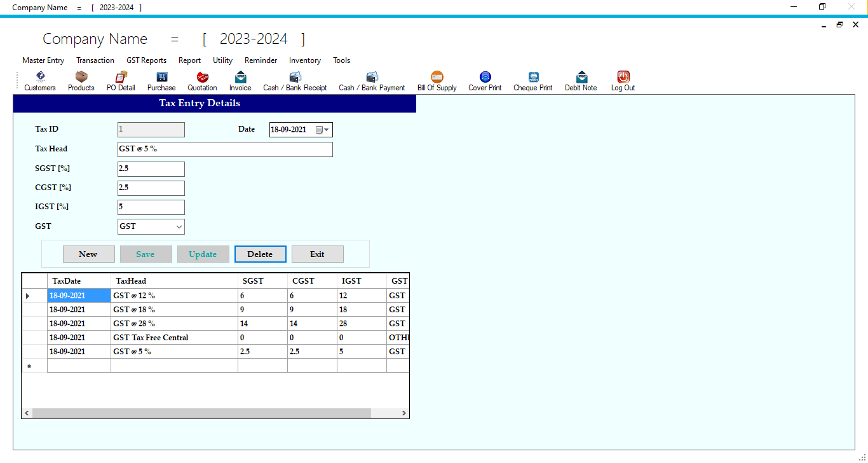The height and width of the screenshot is (463, 868).
Task: Open the Report menu
Action: point(189,60)
